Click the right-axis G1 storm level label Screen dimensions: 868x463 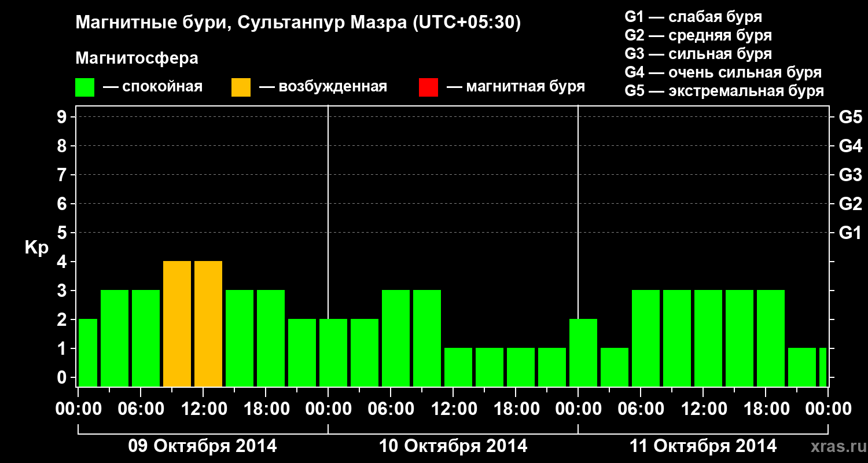[851, 233]
